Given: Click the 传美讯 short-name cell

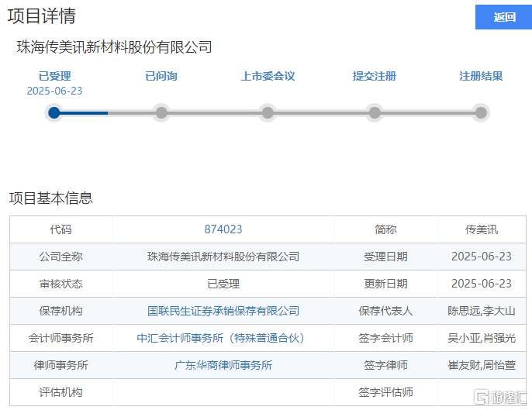Looking at the screenshot, I should (482, 229).
